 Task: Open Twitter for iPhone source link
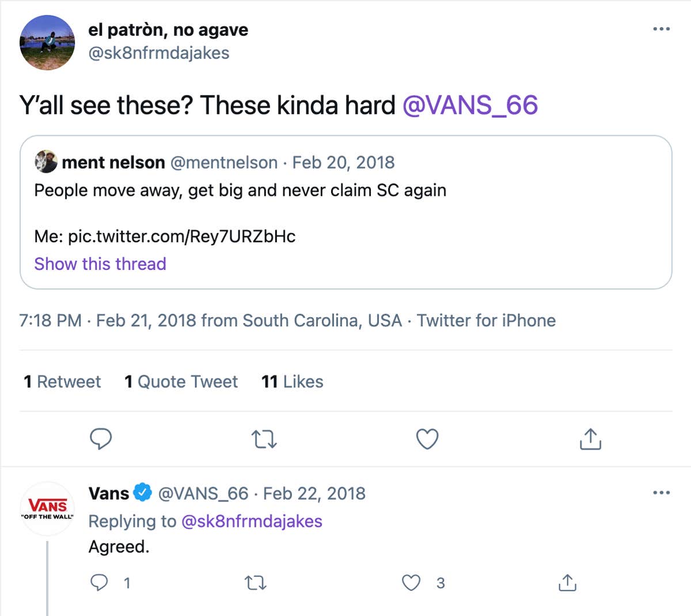pyautogui.click(x=486, y=320)
